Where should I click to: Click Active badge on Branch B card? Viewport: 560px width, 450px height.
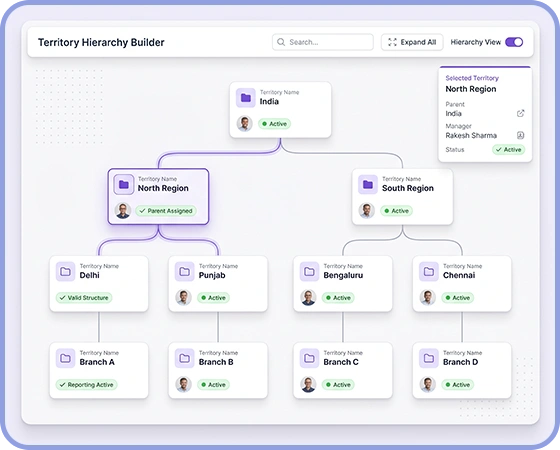pyautogui.click(x=213, y=385)
